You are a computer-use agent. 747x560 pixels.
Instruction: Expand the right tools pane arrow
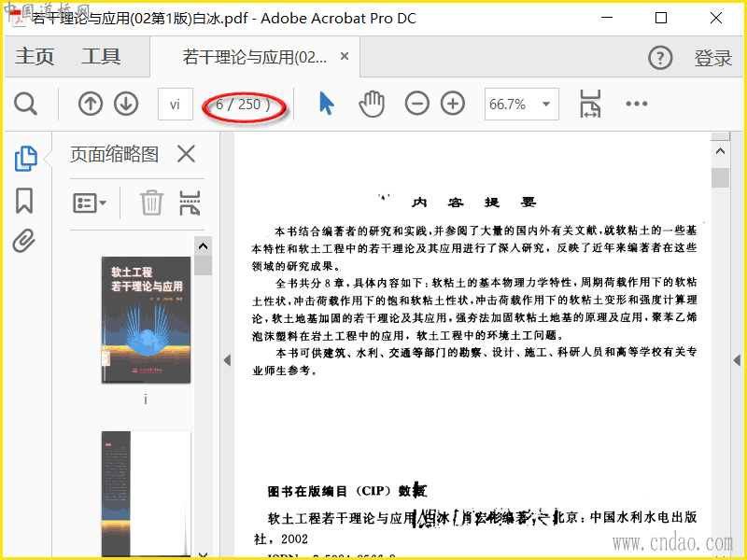[737, 360]
